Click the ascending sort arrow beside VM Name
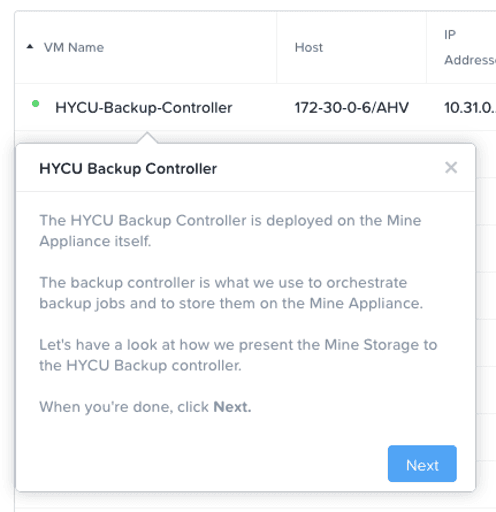496x512 pixels. tap(30, 47)
